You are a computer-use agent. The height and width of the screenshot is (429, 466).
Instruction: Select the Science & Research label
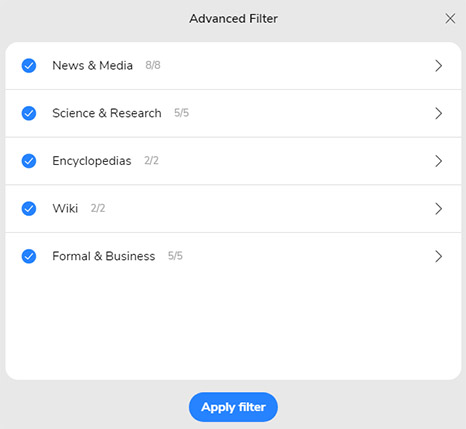107,113
